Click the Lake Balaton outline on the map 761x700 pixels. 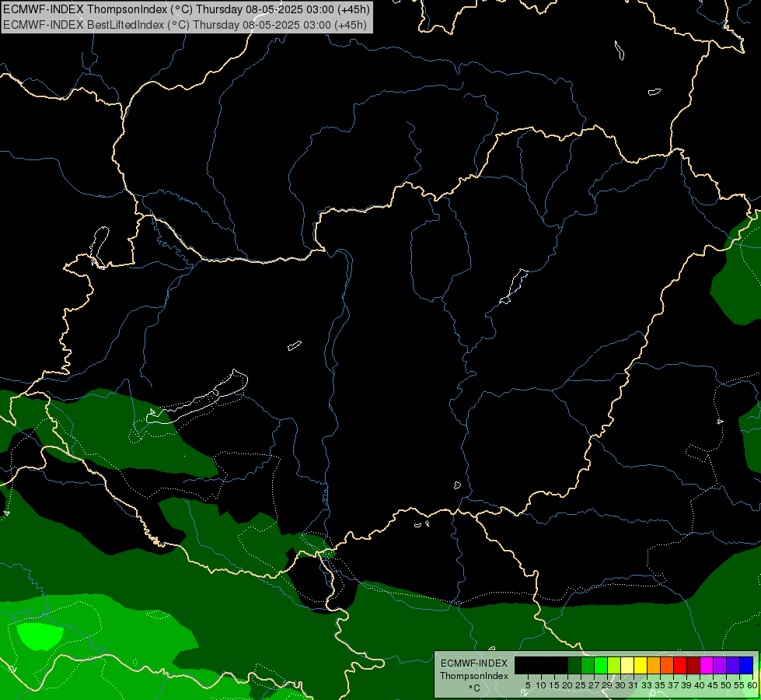(x=197, y=398)
